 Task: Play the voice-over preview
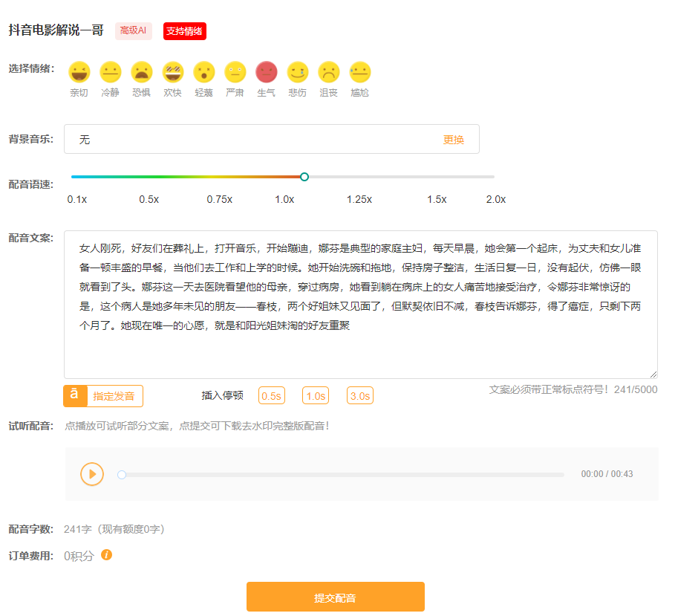[92, 474]
